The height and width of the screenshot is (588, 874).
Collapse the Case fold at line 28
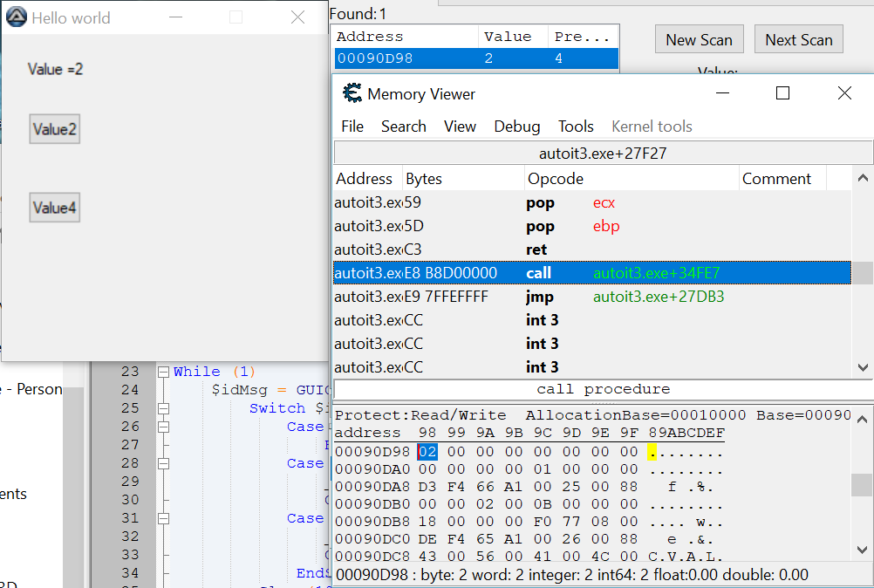163,464
